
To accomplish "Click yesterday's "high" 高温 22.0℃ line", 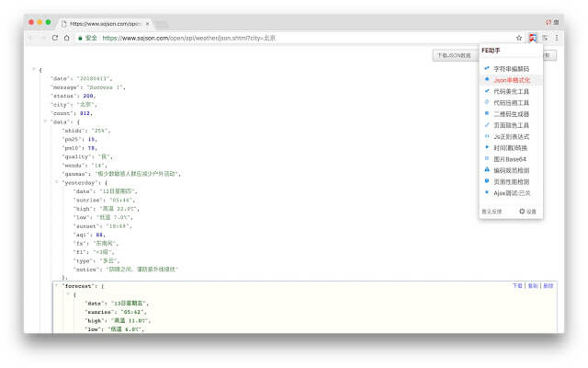I will [107, 209].
